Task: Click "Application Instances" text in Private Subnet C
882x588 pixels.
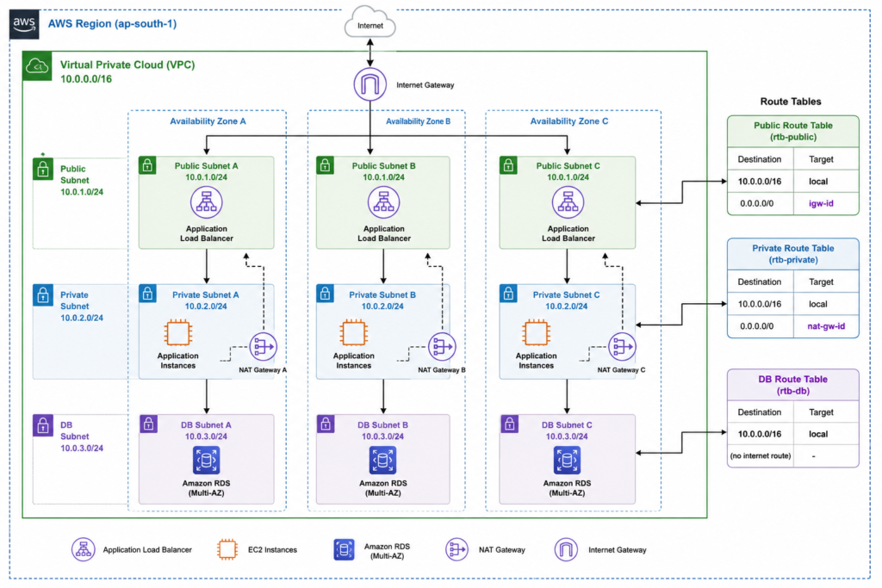Action: pos(536,361)
